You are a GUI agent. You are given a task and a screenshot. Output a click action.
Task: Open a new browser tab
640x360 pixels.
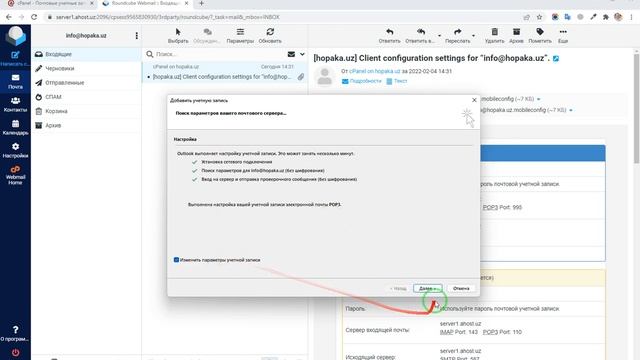(201, 3)
